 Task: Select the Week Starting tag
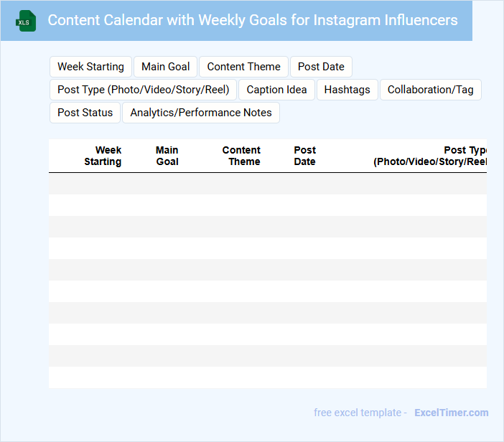90,67
